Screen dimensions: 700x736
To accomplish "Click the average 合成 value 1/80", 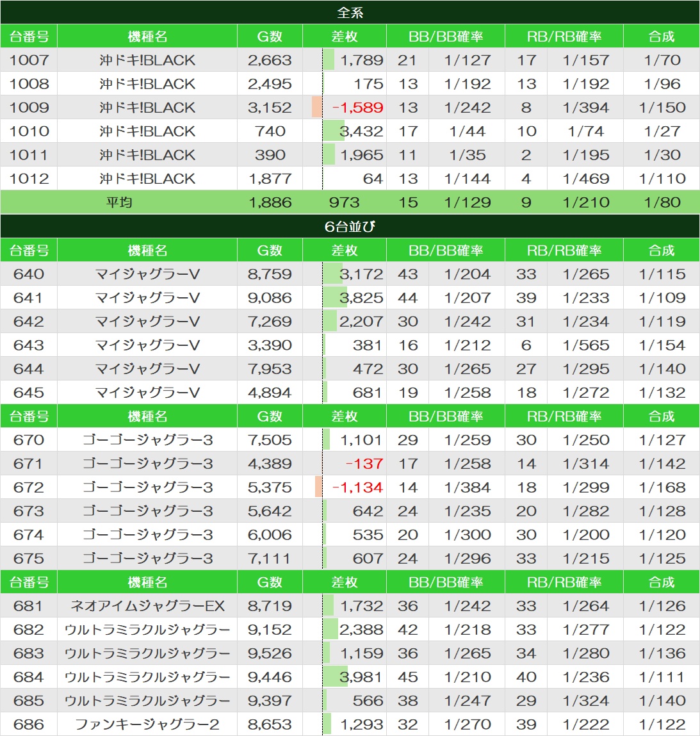I will pyautogui.click(x=662, y=202).
